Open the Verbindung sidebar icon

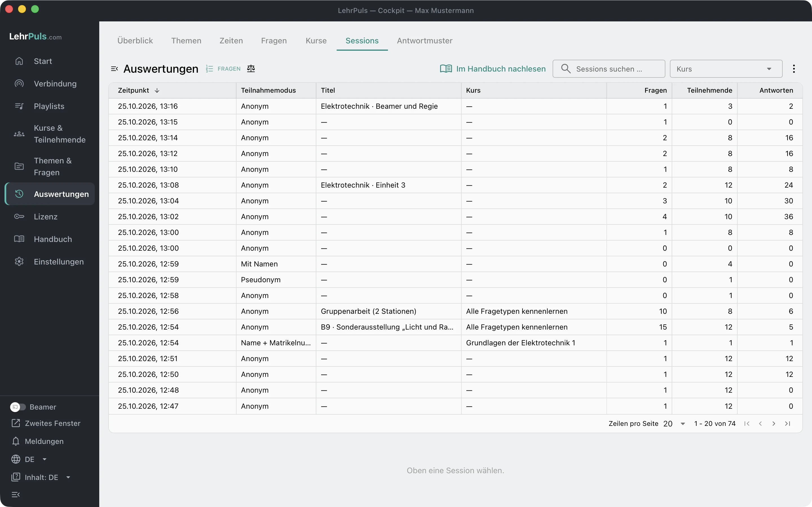(19, 83)
